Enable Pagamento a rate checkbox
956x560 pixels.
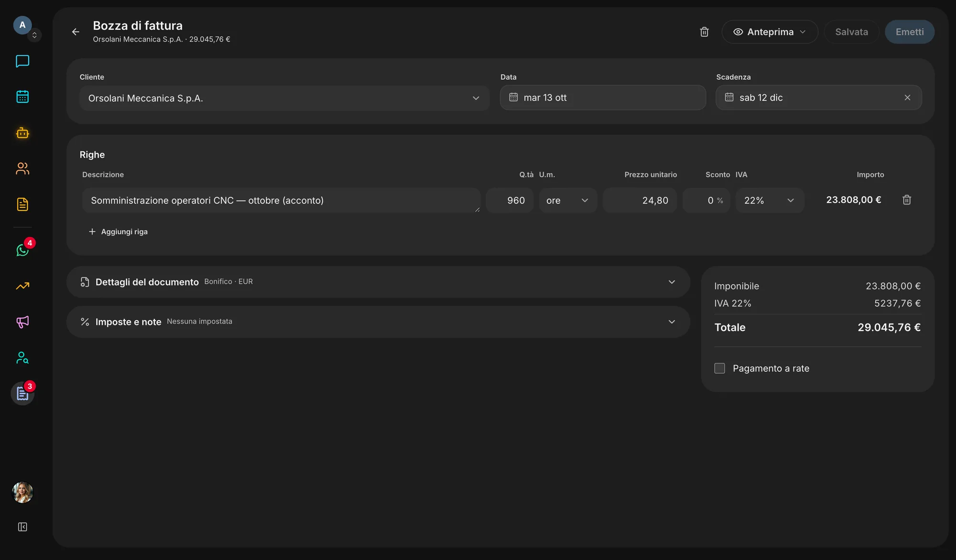click(719, 368)
